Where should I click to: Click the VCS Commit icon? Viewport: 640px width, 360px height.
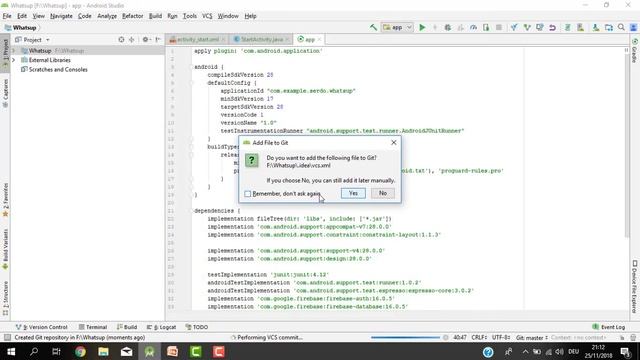point(527,27)
